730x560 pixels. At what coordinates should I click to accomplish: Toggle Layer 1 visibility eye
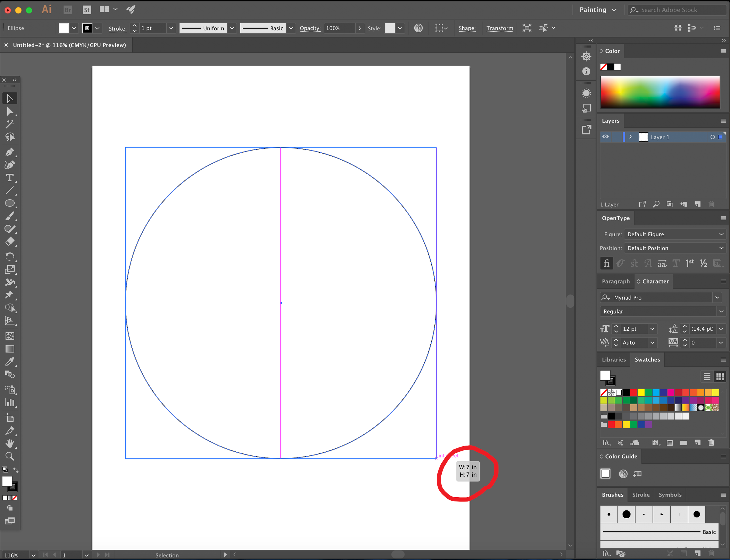(x=605, y=137)
